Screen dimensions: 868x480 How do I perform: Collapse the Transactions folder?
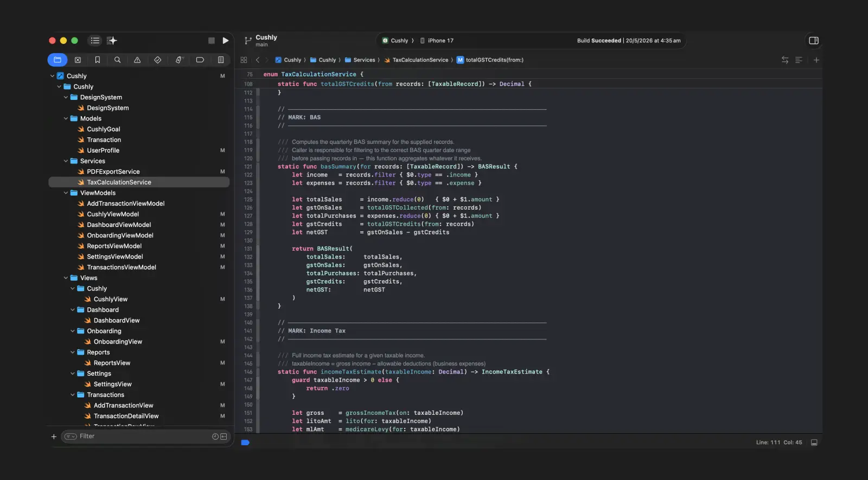pos(73,395)
